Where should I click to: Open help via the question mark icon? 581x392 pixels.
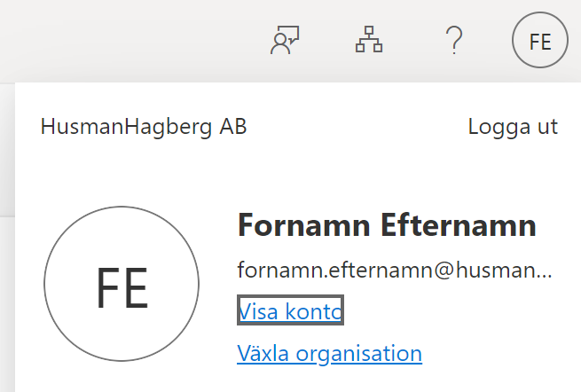pyautogui.click(x=453, y=40)
